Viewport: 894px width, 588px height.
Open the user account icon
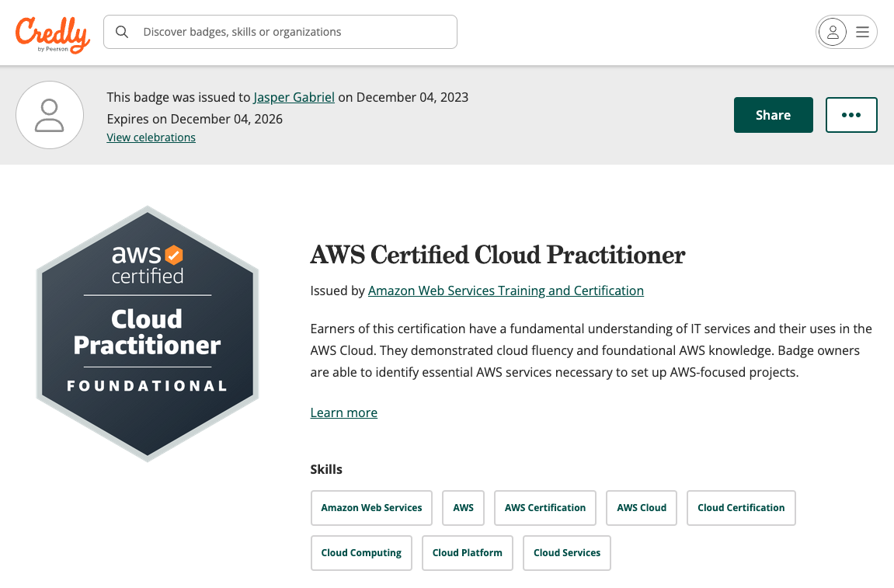click(x=833, y=32)
